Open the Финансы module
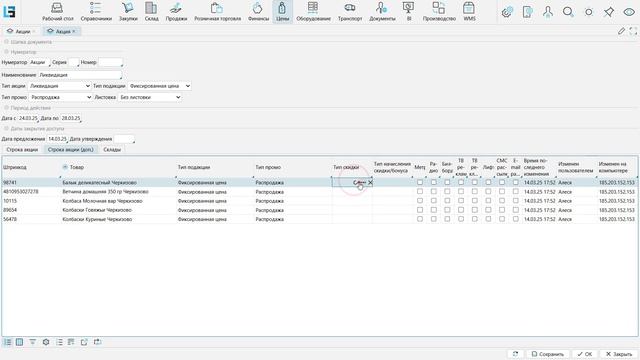Viewport: 640px width, 360px height. (258, 12)
